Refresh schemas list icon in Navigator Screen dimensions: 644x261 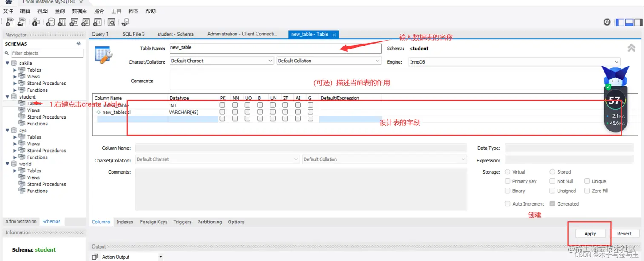click(x=79, y=43)
